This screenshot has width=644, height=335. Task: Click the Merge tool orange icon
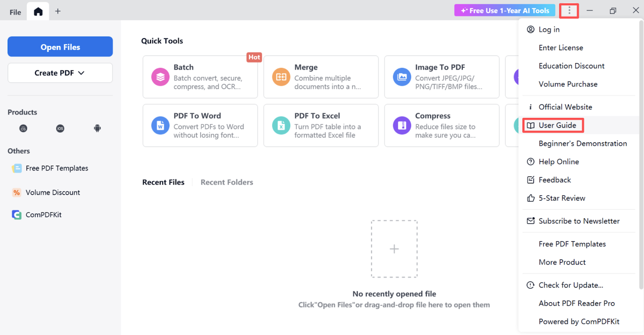281,77
